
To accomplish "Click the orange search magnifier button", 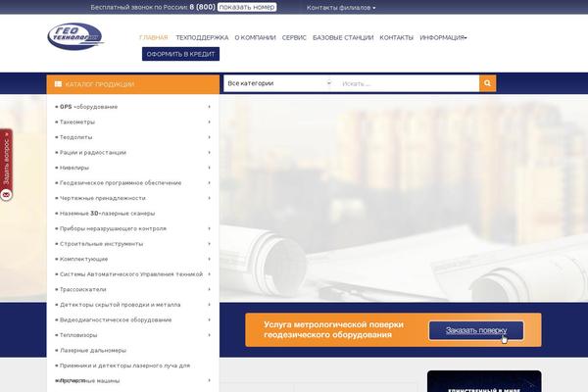I will [487, 83].
